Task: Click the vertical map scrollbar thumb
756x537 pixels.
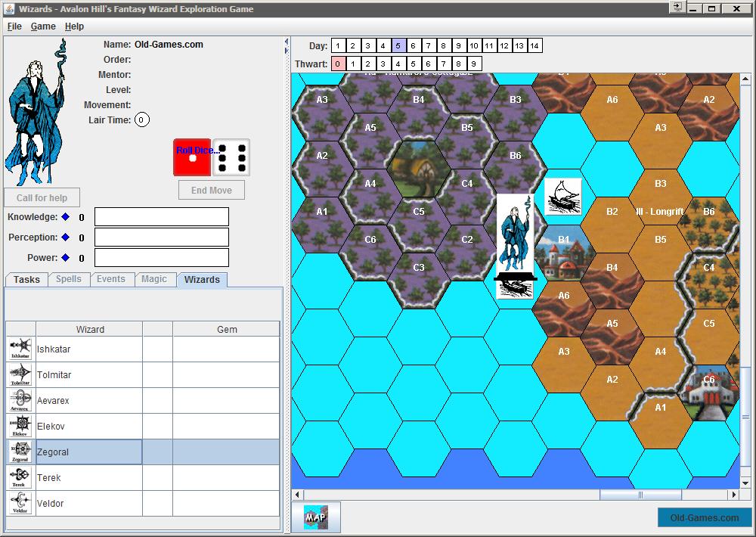Action: [x=745, y=417]
